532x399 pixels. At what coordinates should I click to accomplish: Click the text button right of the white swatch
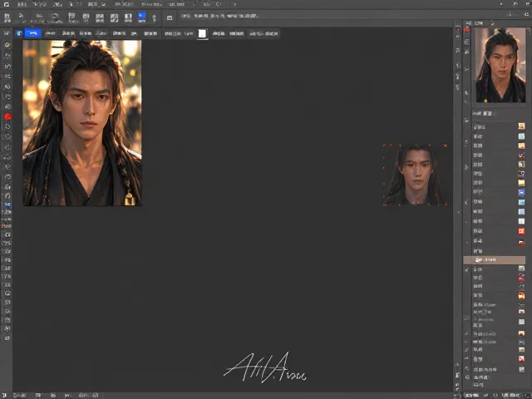[219, 33]
